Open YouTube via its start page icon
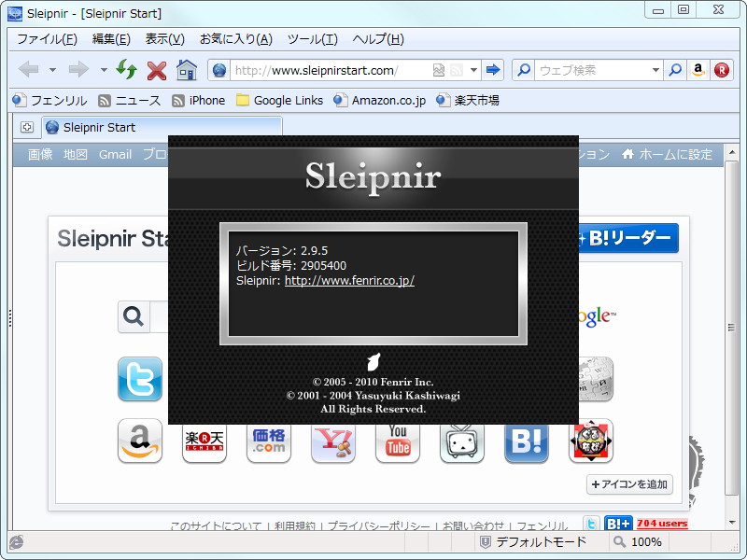The width and height of the screenshot is (747, 560). (398, 443)
